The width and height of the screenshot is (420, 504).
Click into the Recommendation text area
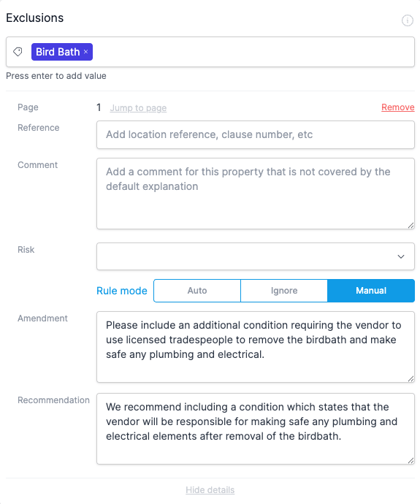coord(256,429)
